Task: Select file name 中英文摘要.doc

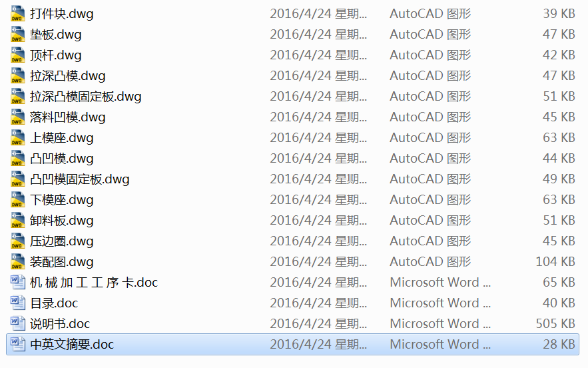Action: pyautogui.click(x=72, y=345)
